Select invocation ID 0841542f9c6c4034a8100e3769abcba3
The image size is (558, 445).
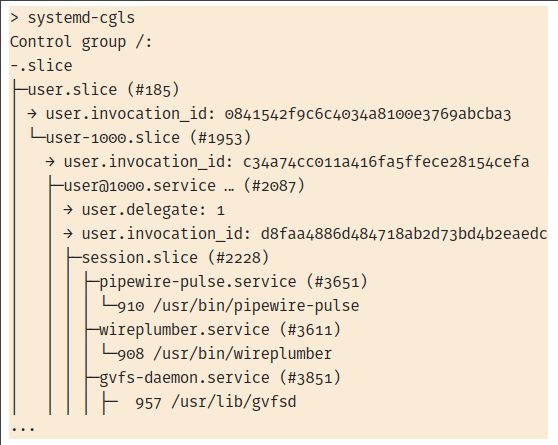click(368, 114)
